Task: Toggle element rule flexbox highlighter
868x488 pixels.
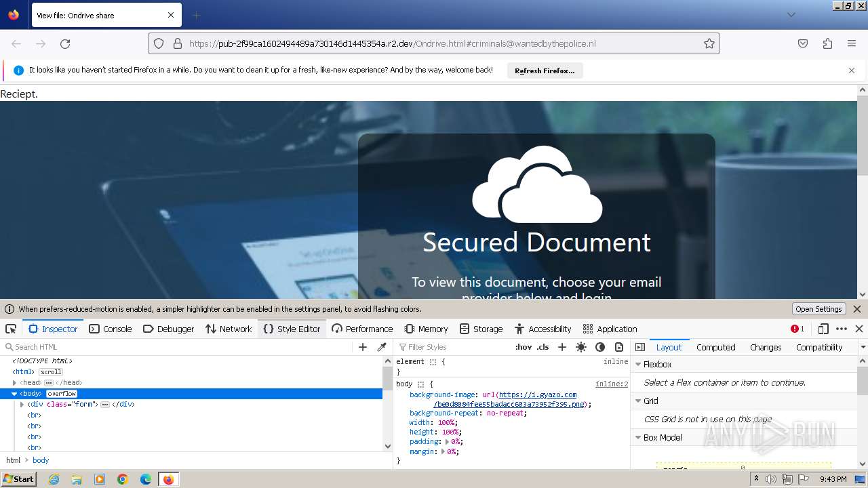Action: 433,362
